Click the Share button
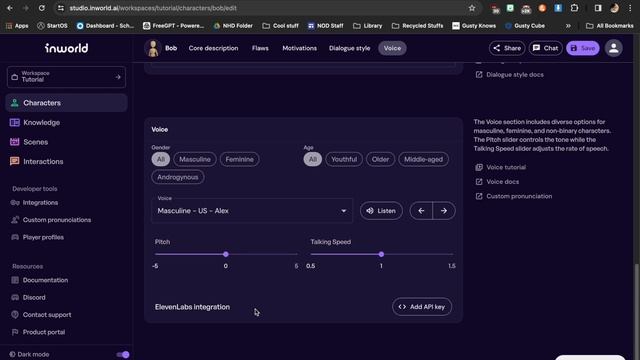The width and height of the screenshot is (640, 360). [507, 48]
